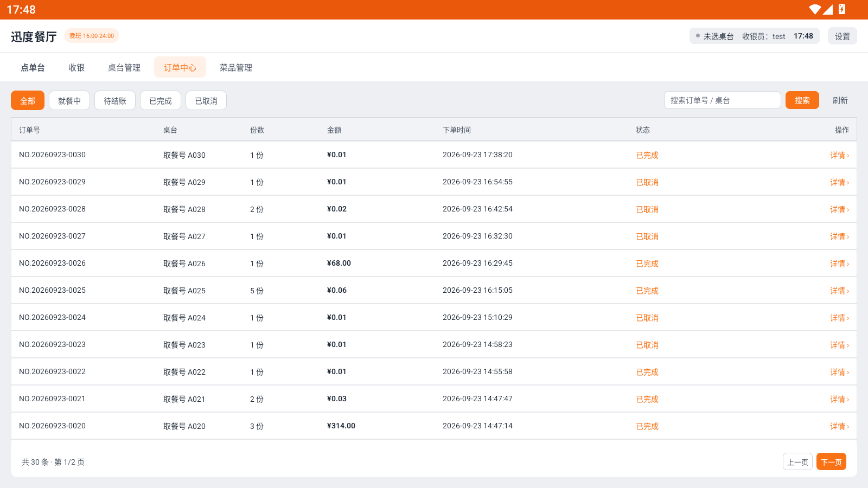868x488 pixels.
Task: Click 已取消 status of order NO.20260923-0028
Action: point(647,209)
